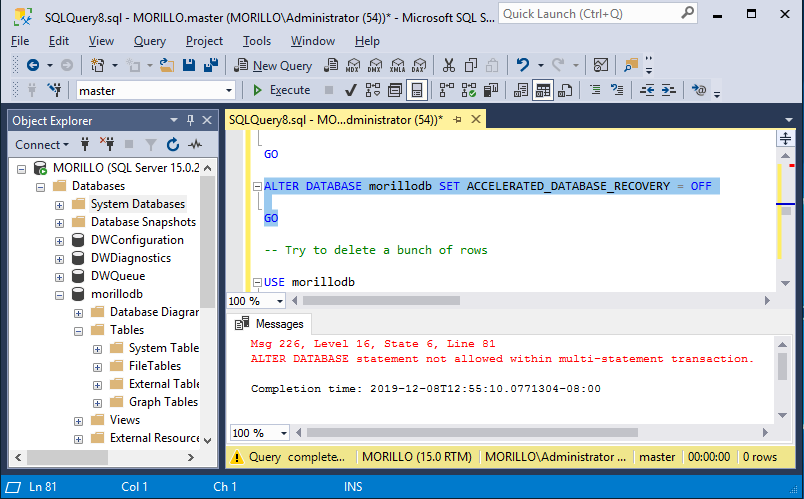Open the Connect dropdown in Object Explorer
The width and height of the screenshot is (804, 499).
pos(42,145)
